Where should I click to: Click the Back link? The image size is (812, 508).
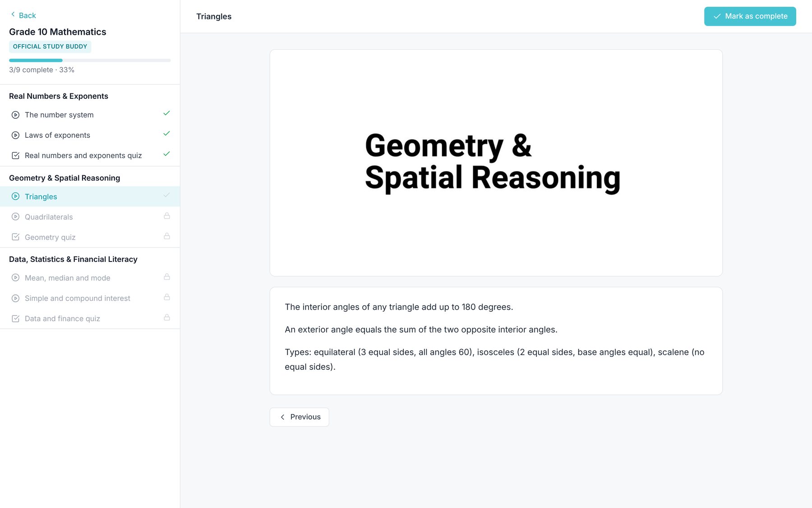[x=23, y=15]
